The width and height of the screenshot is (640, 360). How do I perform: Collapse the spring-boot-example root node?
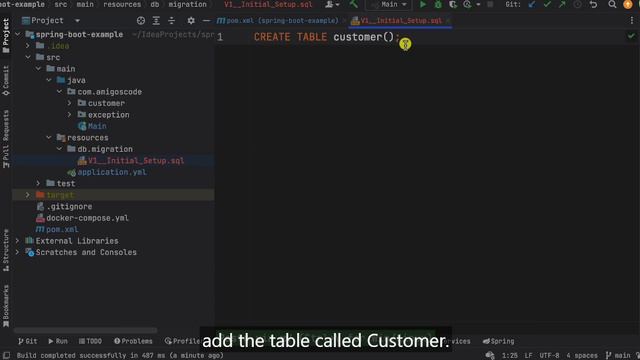click(18, 34)
